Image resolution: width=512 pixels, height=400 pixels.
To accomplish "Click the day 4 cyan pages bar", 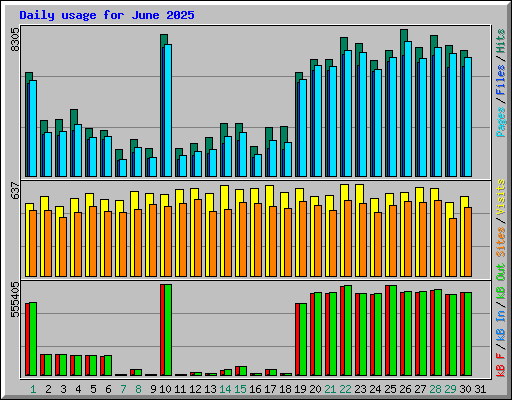I will point(78,150).
